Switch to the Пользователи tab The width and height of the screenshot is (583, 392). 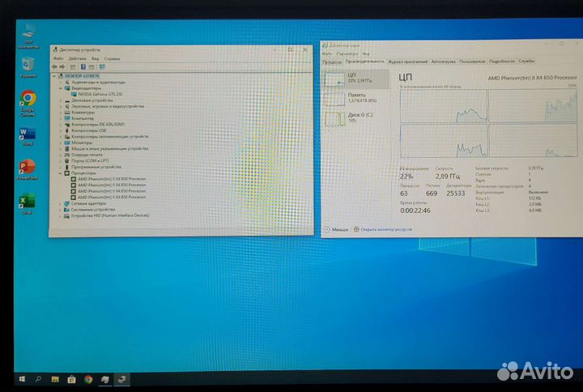pyautogui.click(x=472, y=62)
